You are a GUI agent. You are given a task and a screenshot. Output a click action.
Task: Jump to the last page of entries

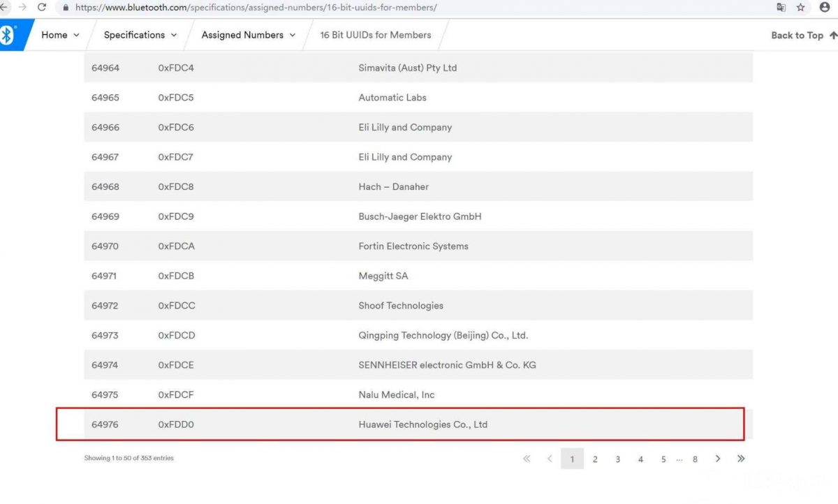[x=741, y=459]
